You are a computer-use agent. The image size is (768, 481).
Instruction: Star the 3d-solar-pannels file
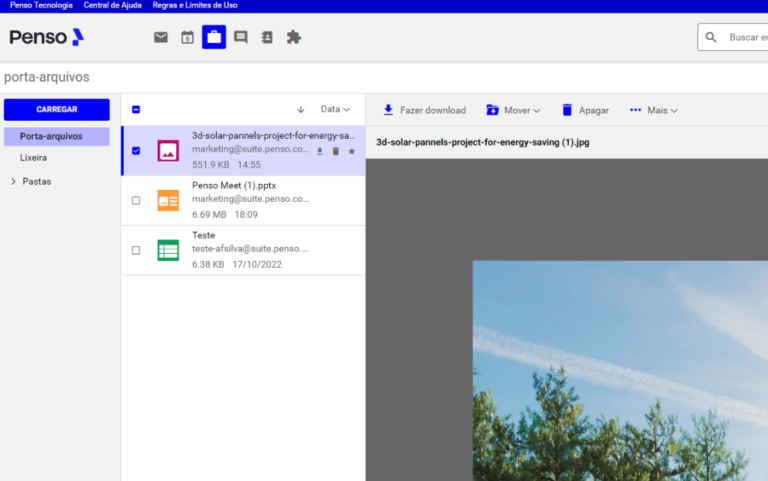pos(352,151)
